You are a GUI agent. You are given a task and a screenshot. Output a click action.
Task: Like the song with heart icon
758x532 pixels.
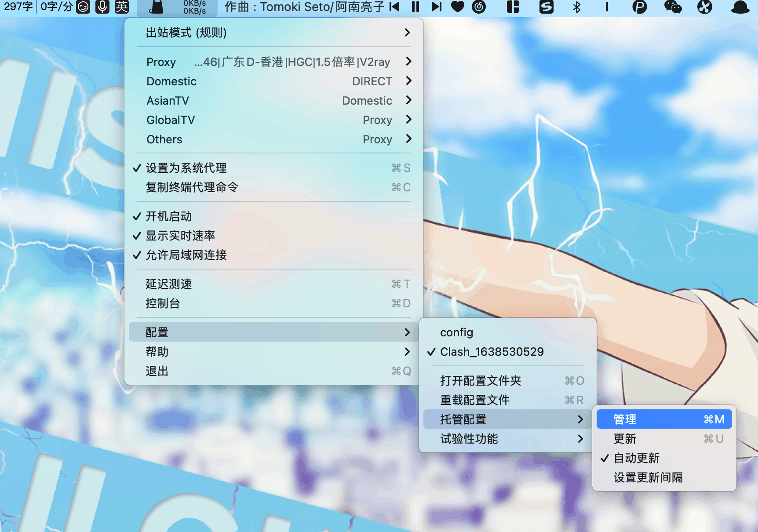(458, 7)
